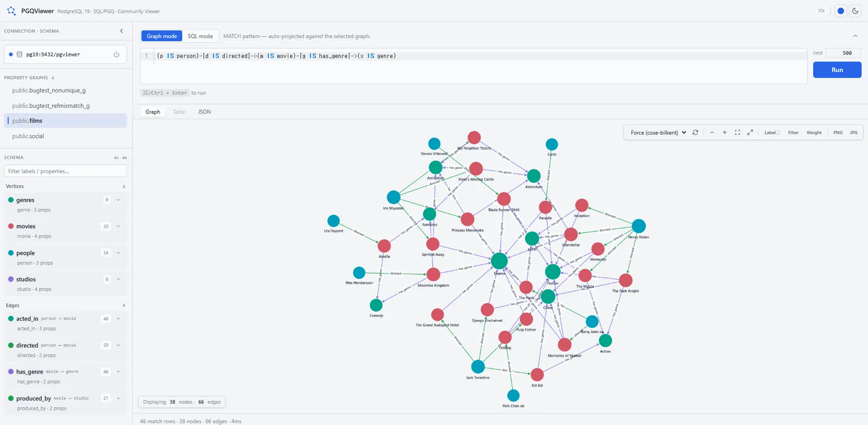Expand graph to fullscreen icon
This screenshot has width=868, height=425.
click(x=750, y=132)
